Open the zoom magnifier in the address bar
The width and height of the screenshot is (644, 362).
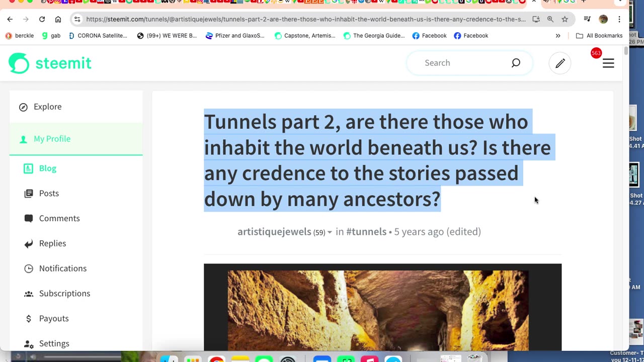tap(550, 19)
